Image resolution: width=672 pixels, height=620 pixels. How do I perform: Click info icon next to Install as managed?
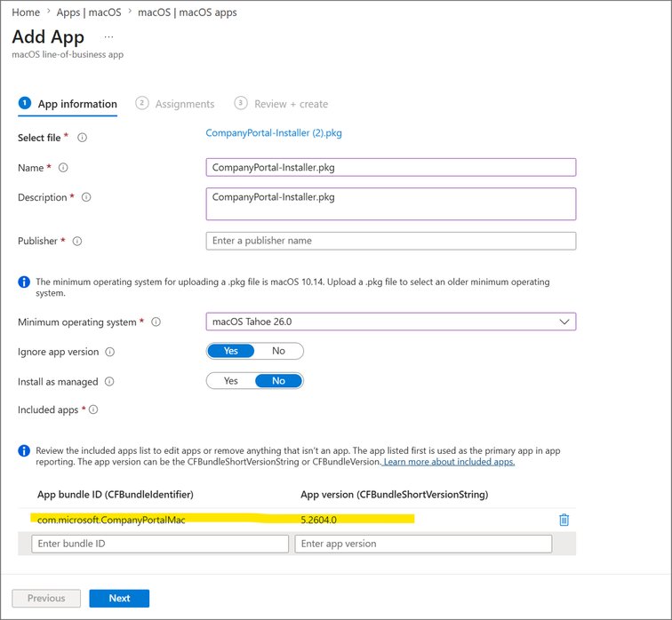(109, 381)
